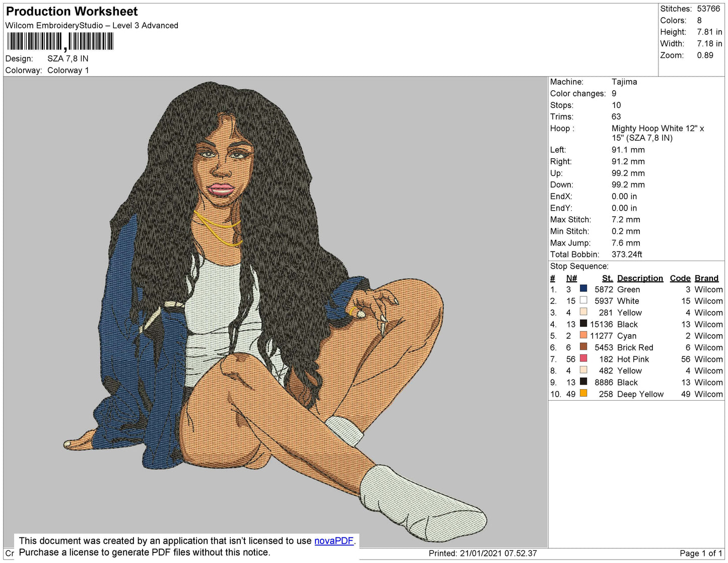The image size is (728, 563).
Task: Open the Colorway 1 selector
Action: (68, 70)
